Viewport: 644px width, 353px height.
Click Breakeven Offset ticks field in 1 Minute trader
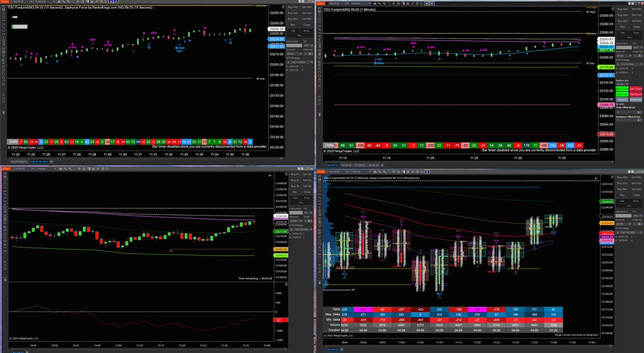[628, 120]
